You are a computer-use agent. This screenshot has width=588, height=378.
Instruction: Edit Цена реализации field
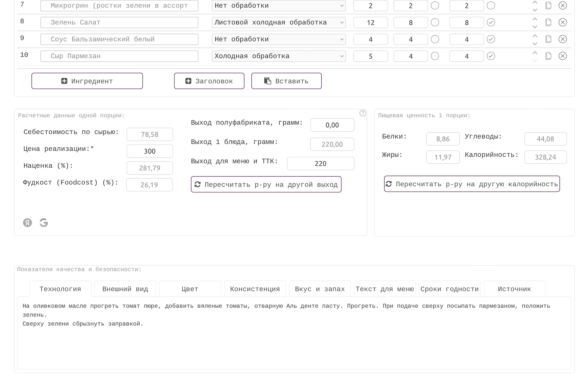coord(150,151)
